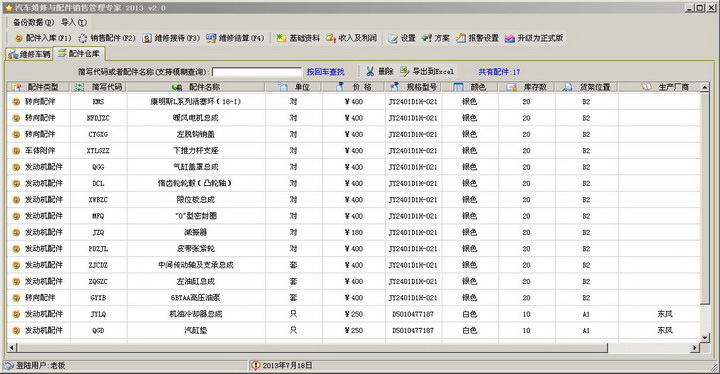Click vertical scrollbar up arrow
Image resolution: width=720 pixels, height=374 pixels.
705,87
